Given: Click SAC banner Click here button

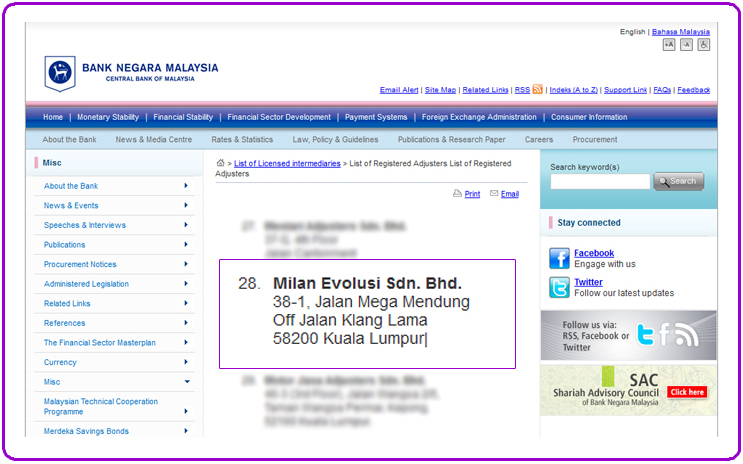Looking at the screenshot, I should pos(687,392).
